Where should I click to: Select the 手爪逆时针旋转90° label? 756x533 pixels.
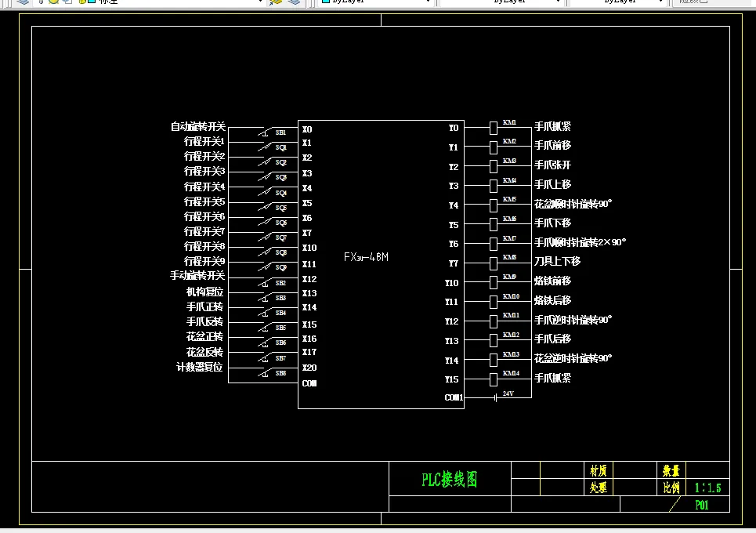[573, 320]
